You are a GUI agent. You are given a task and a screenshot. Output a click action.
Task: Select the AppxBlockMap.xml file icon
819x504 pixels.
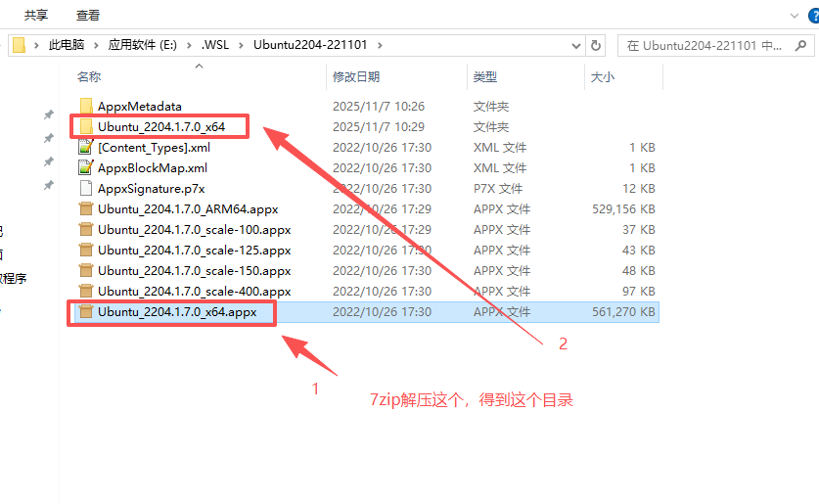click(x=86, y=167)
